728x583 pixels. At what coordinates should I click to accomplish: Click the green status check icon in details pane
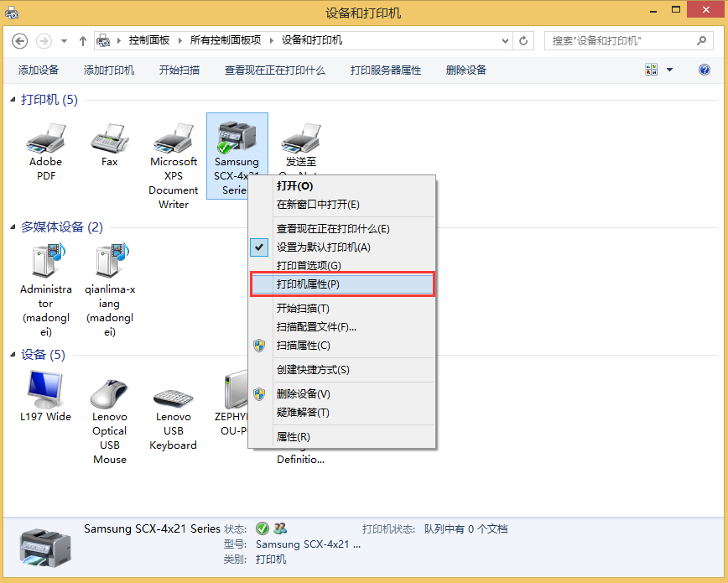263,528
